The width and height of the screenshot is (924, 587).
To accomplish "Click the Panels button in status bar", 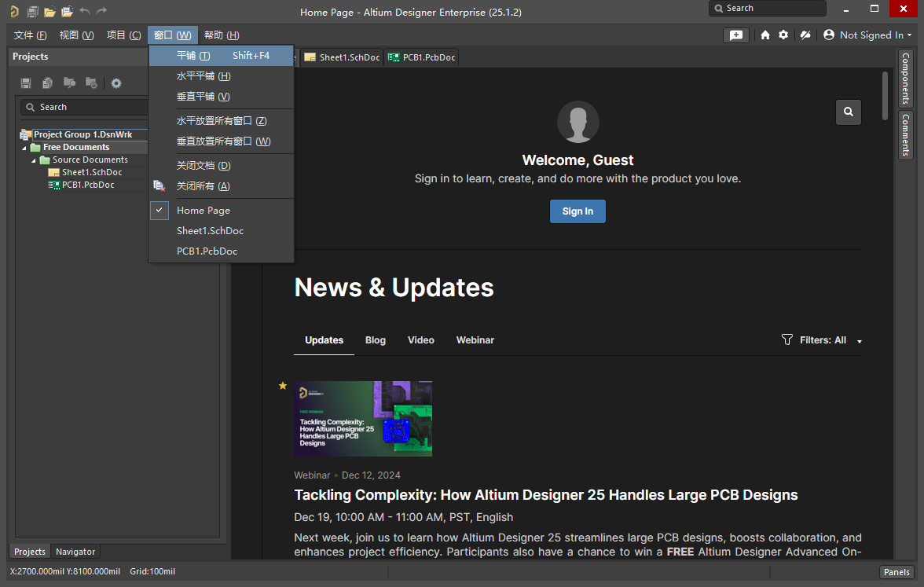I will coord(896,572).
